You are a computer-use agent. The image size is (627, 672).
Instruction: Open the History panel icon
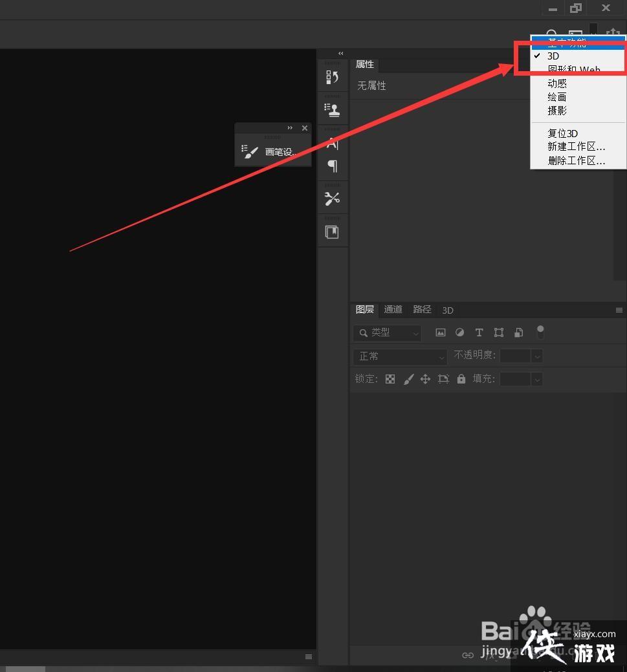pyautogui.click(x=332, y=78)
